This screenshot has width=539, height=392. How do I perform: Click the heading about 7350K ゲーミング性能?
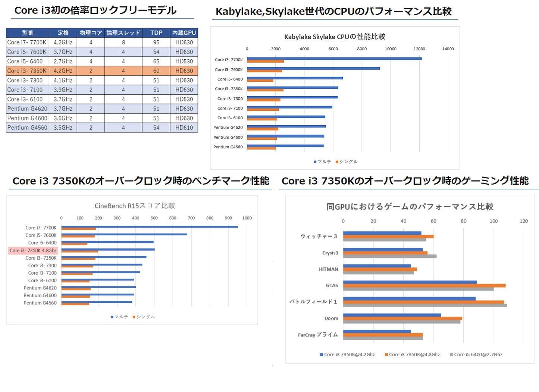click(405, 181)
